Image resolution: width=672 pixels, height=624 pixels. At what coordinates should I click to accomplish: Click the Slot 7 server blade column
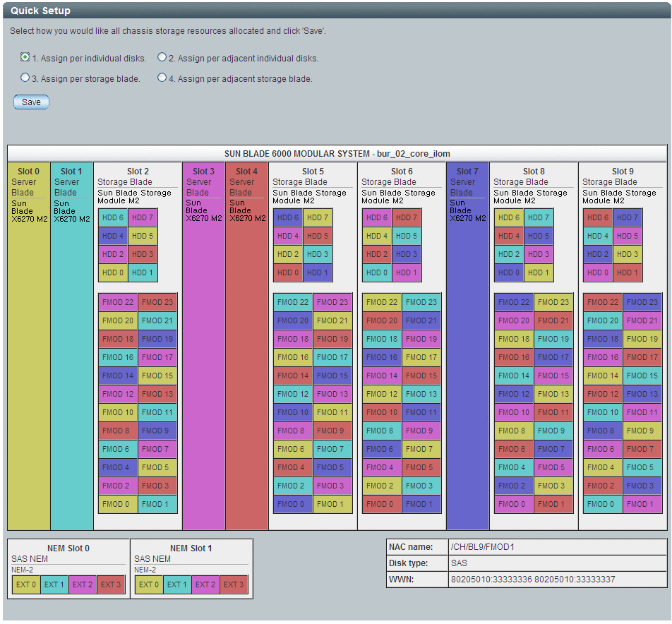point(467,346)
